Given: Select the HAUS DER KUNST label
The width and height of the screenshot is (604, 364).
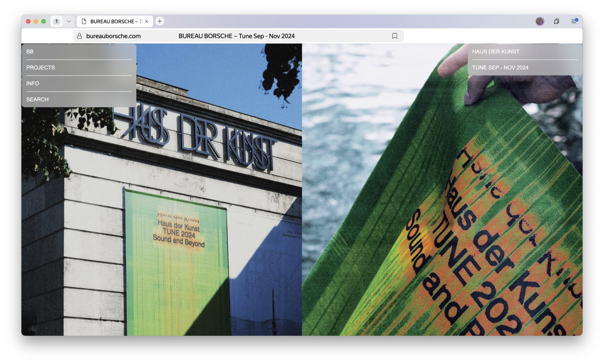Looking at the screenshot, I should [496, 52].
